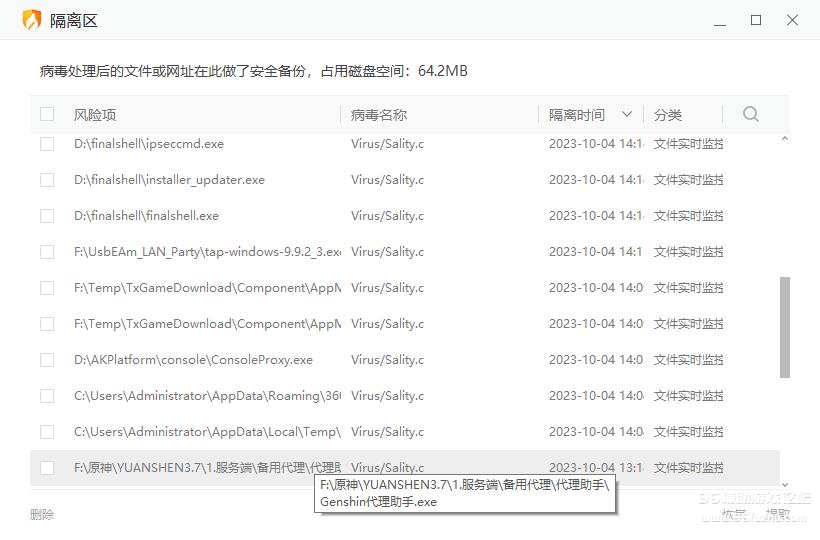Click the vertical scrollbar thumb

(x=785, y=327)
